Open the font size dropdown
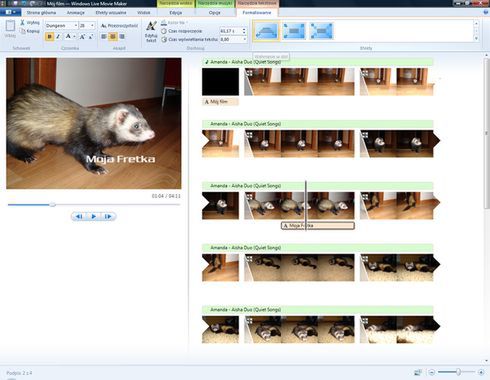This screenshot has width=490, height=380. click(x=92, y=26)
